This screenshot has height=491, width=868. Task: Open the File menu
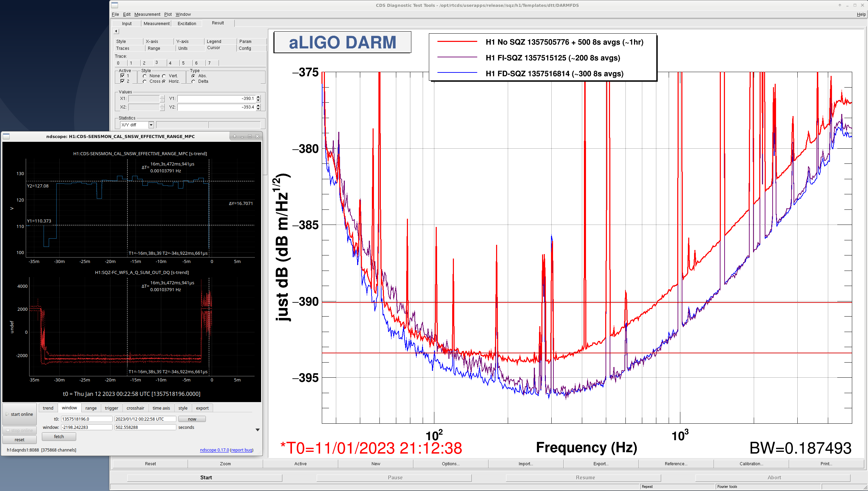(x=115, y=14)
